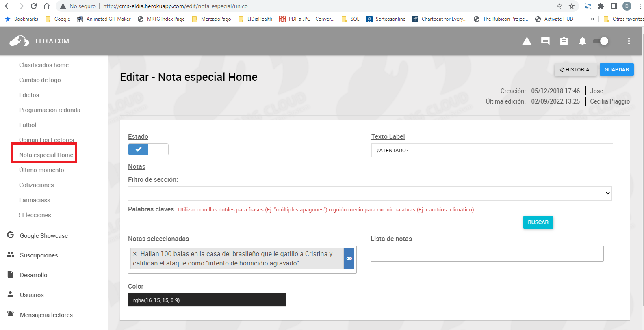Remove the selected note with X icon
The image size is (644, 330).
click(135, 254)
